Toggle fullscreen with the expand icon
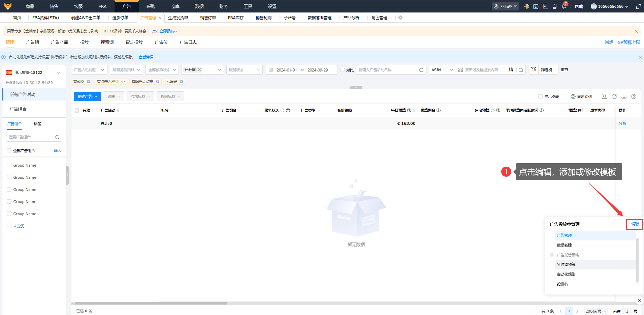Viewport: 644px width, 315px height. click(x=638, y=6)
